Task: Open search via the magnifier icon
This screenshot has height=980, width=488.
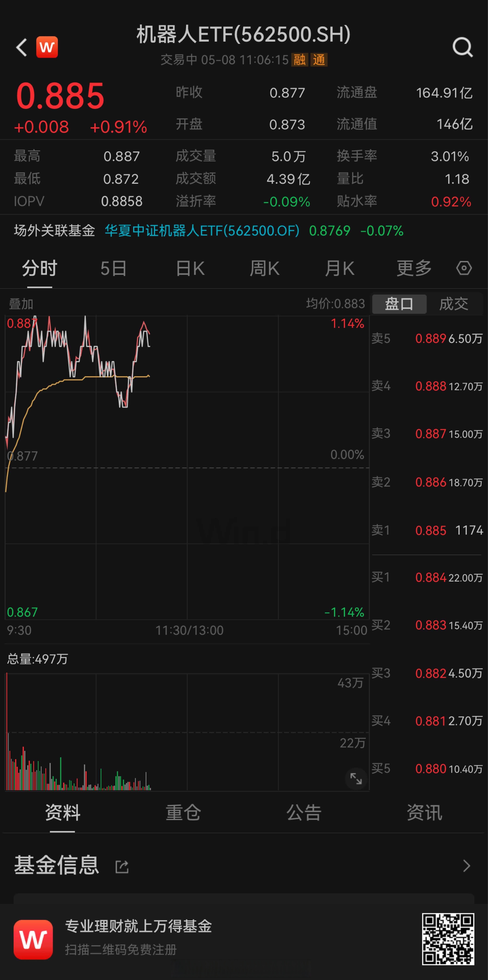Action: point(462,47)
